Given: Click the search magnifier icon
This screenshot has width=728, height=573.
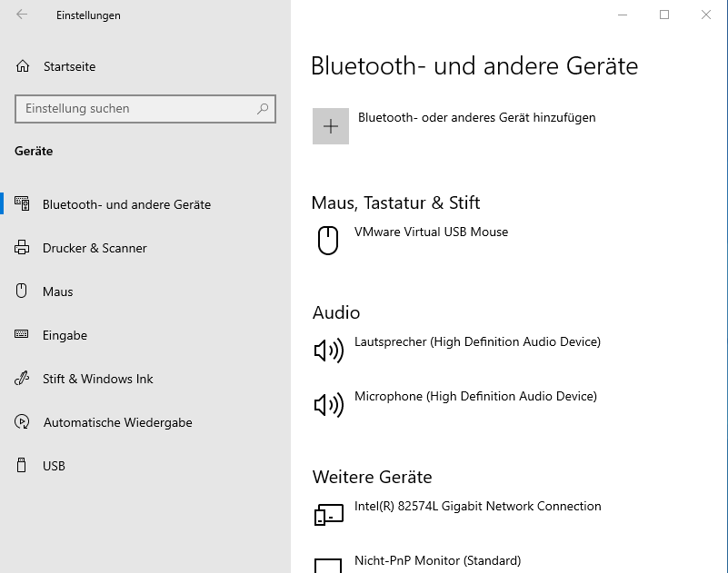Looking at the screenshot, I should pyautogui.click(x=263, y=108).
